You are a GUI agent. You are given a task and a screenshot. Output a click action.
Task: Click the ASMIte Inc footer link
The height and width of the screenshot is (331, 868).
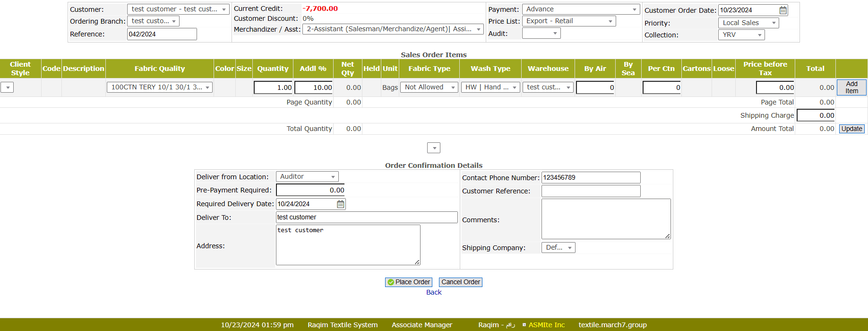coord(546,325)
